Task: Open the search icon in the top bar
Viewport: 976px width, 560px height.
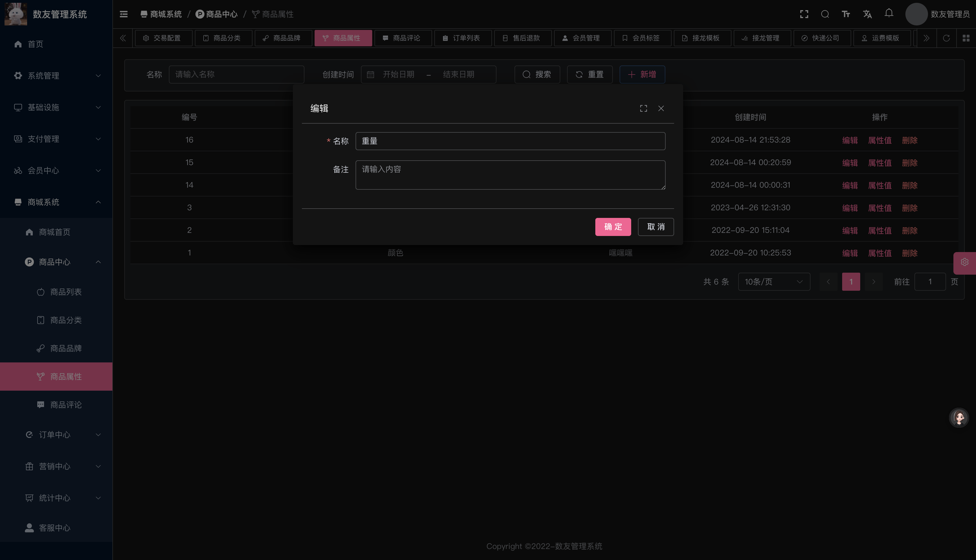Action: point(825,14)
